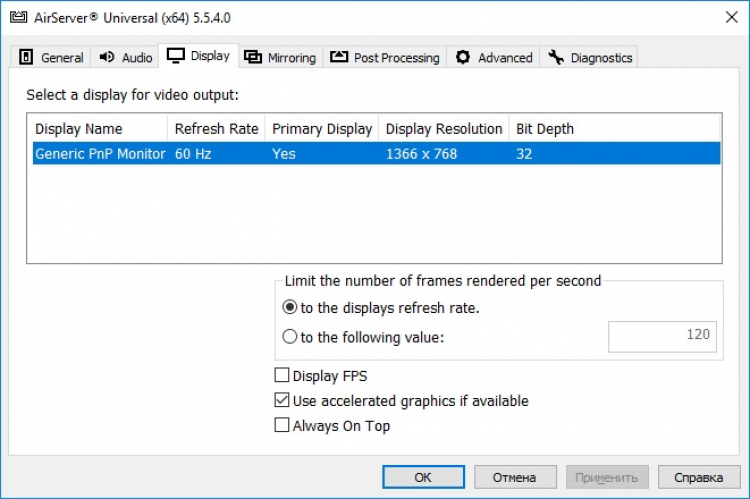Select the Generic PnP Monitor row

click(376, 154)
